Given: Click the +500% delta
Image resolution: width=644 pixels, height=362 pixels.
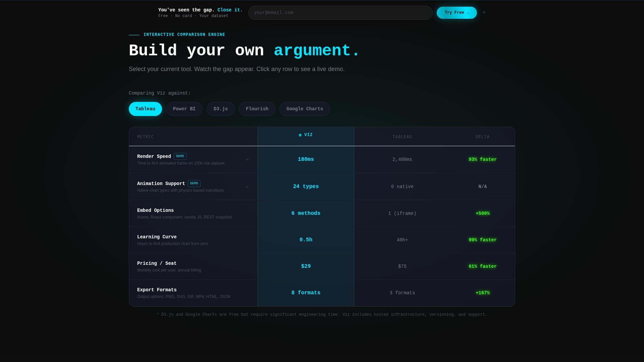Looking at the screenshot, I should (x=482, y=214).
